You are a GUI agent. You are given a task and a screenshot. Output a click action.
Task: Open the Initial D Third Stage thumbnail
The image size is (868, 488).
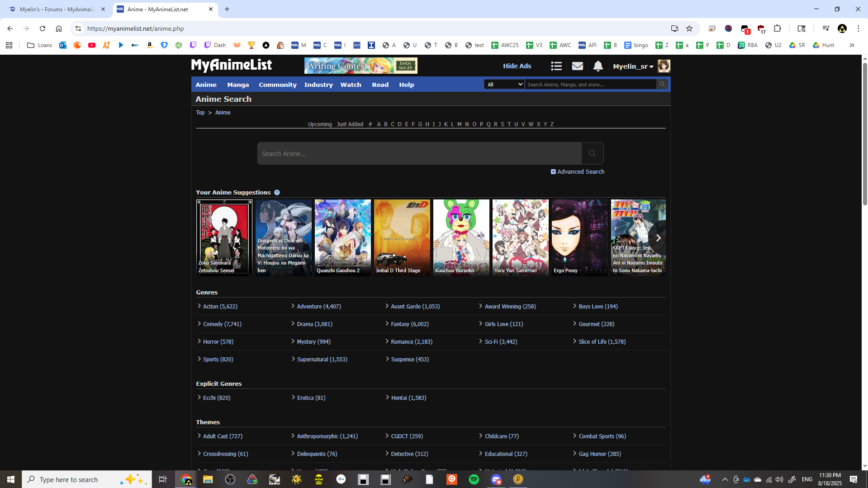[402, 238]
